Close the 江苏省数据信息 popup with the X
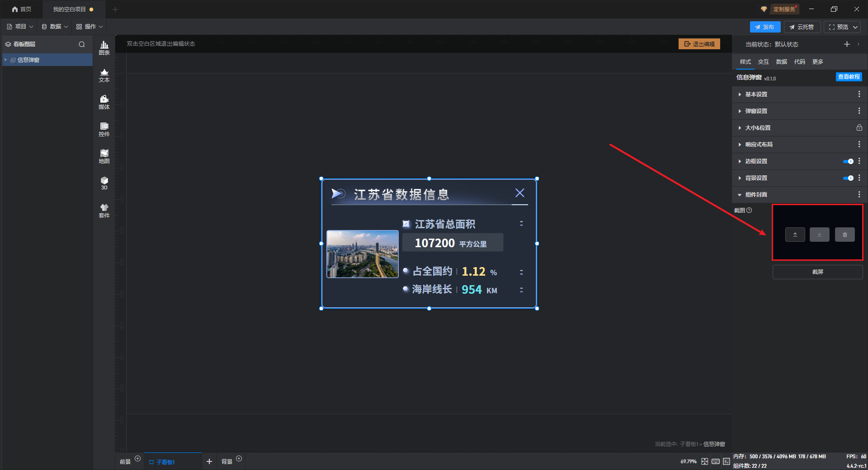 point(520,193)
